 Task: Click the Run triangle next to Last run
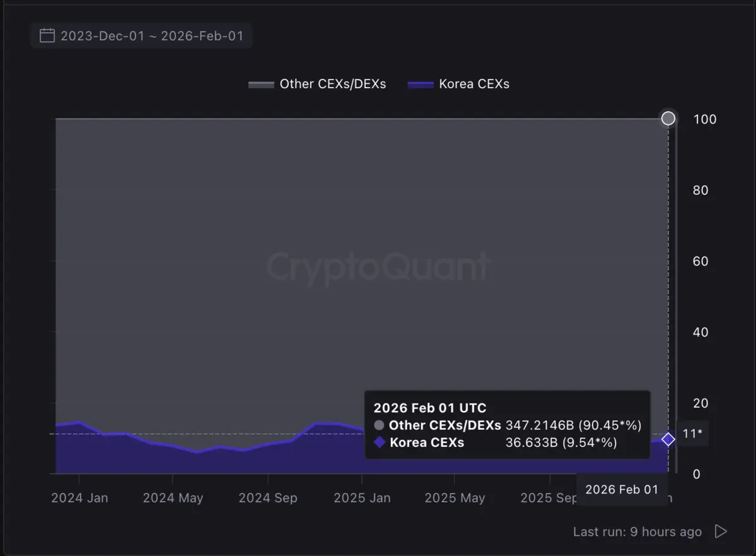(x=721, y=531)
